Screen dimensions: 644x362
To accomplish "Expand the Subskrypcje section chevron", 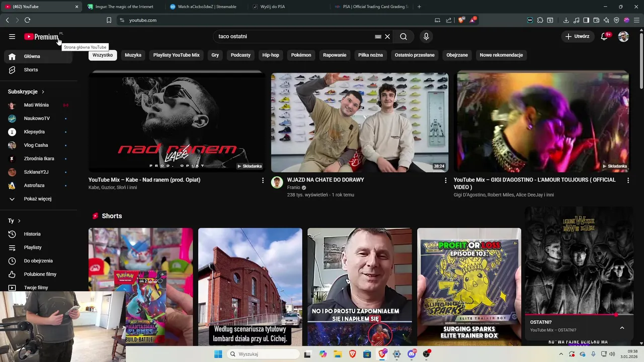I will (x=43, y=92).
